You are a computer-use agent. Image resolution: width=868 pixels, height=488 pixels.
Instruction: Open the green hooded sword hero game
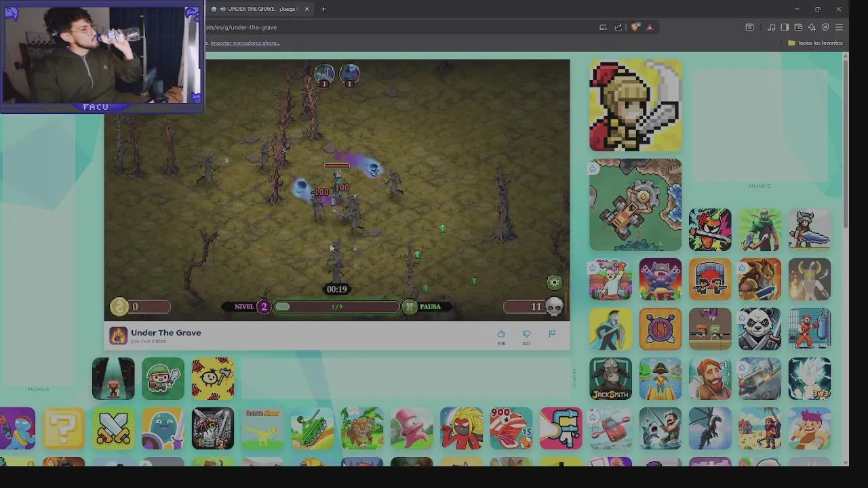[163, 378]
